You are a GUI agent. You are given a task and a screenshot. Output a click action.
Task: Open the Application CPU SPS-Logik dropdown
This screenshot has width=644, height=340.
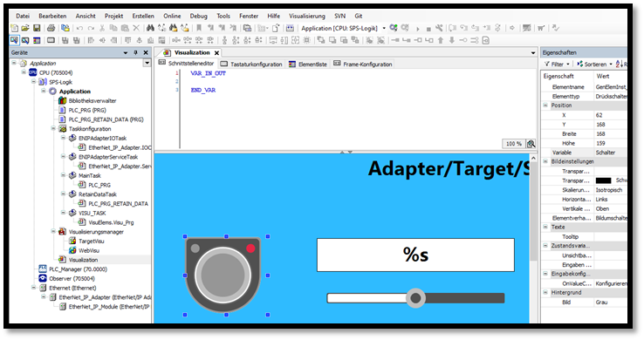[384, 28]
